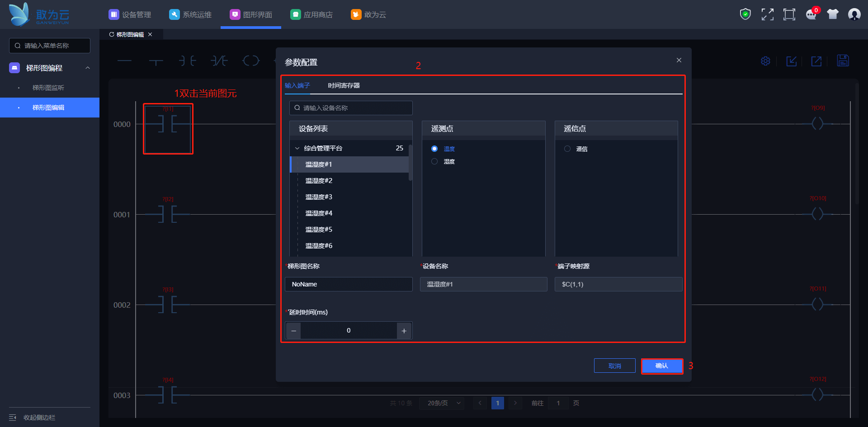Open the message notifications chat icon
This screenshot has width=868, height=427.
[x=811, y=14]
